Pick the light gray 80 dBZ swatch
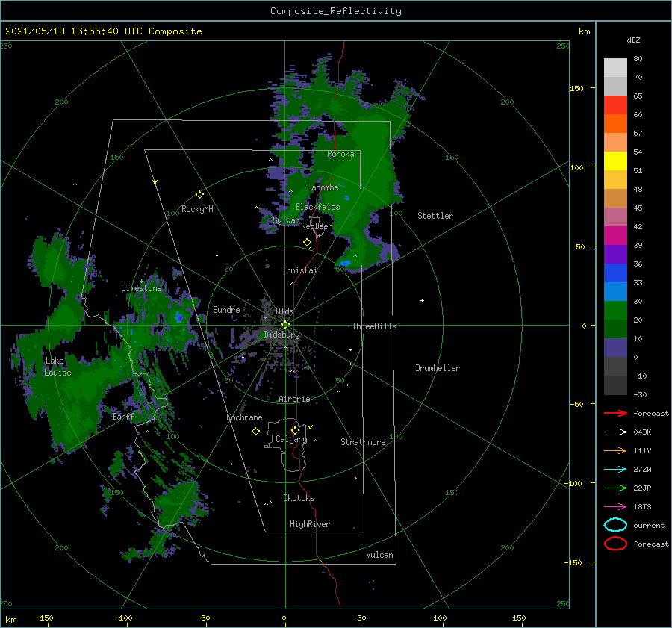 tap(615, 67)
